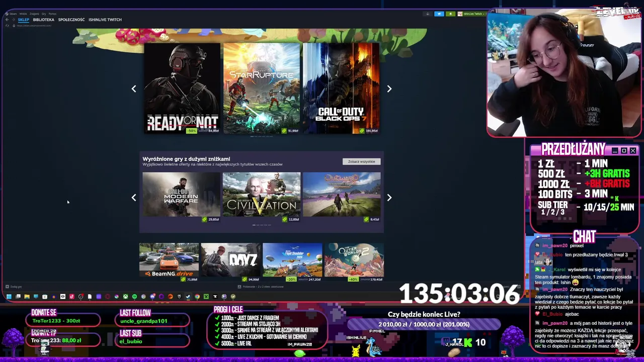
Task: Expand the IshinLive Twitch account dropdown
Action: 472,14
